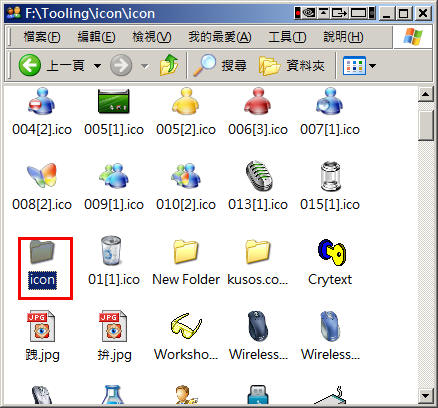Image resolution: width=438 pixels, height=408 pixels.
Task: Open the 檔案(F) File menu
Action: [42, 37]
